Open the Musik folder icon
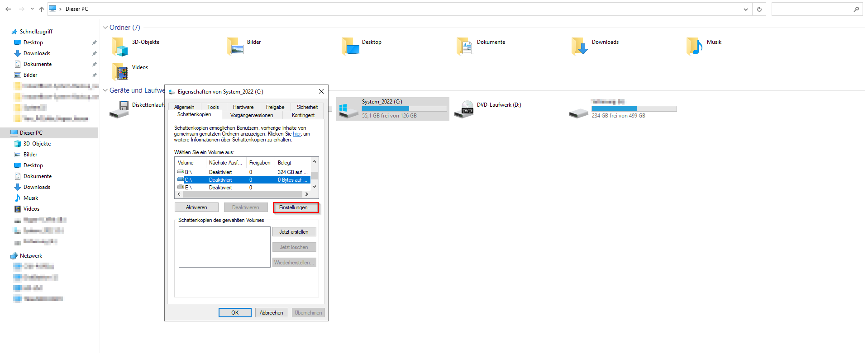Screen dimensions: 868x353 click(695, 47)
